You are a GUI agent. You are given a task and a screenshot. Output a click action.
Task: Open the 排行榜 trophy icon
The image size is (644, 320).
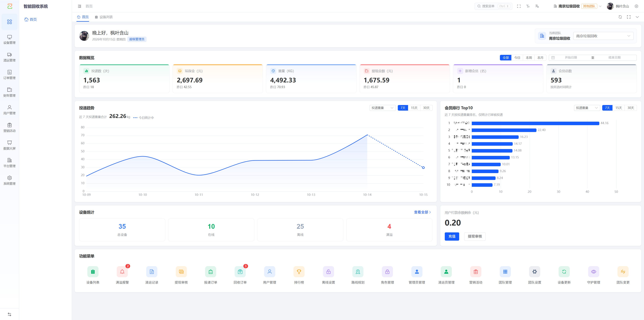click(x=299, y=272)
